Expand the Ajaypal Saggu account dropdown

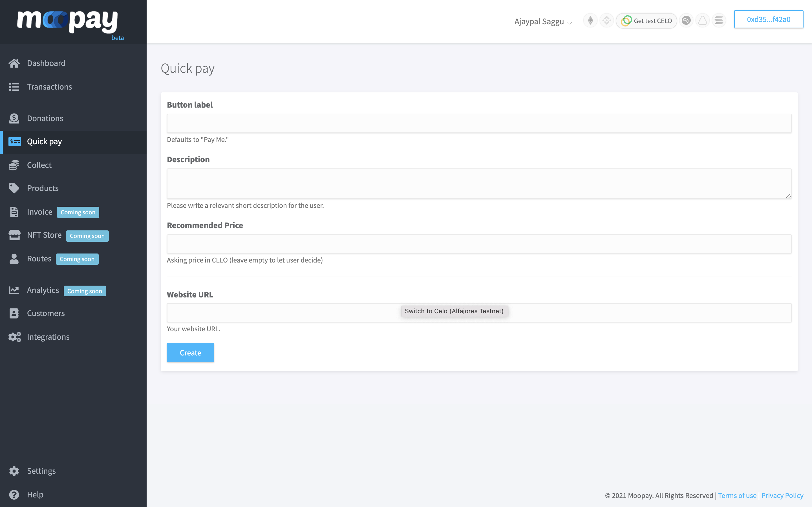click(x=543, y=22)
